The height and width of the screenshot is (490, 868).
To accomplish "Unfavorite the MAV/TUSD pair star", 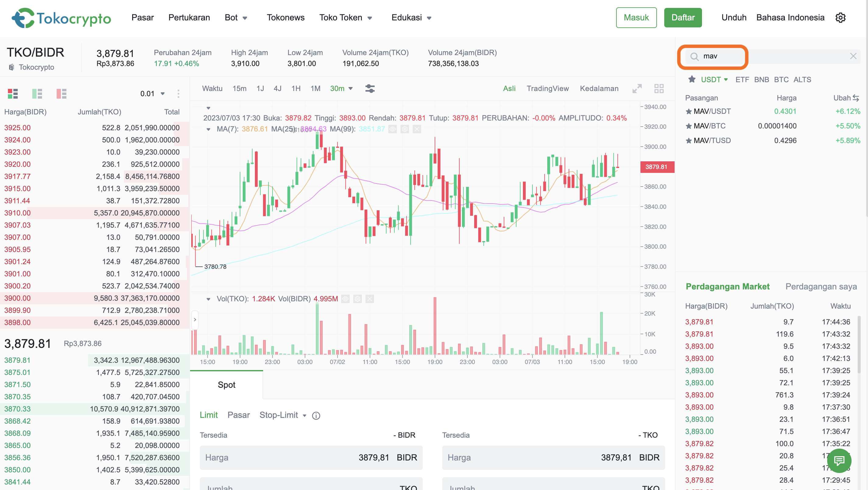I will click(688, 141).
